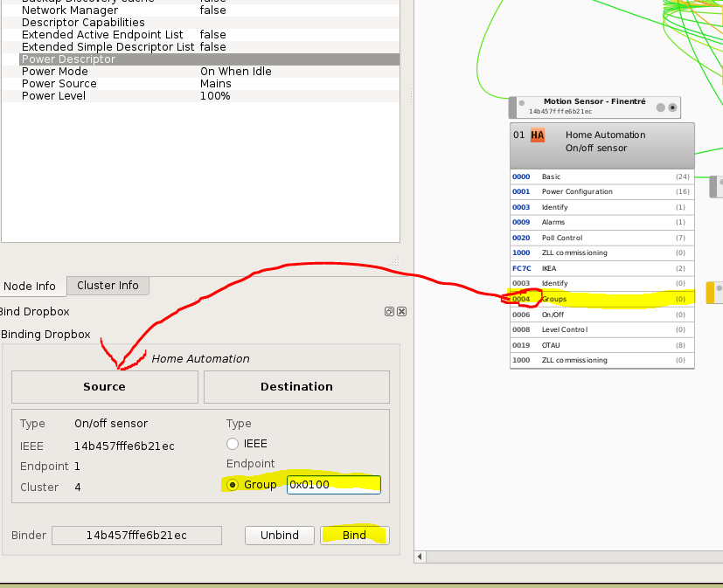This screenshot has height=588, width=723.
Task: Open the Basic cluster 0000
Action: pos(594,176)
